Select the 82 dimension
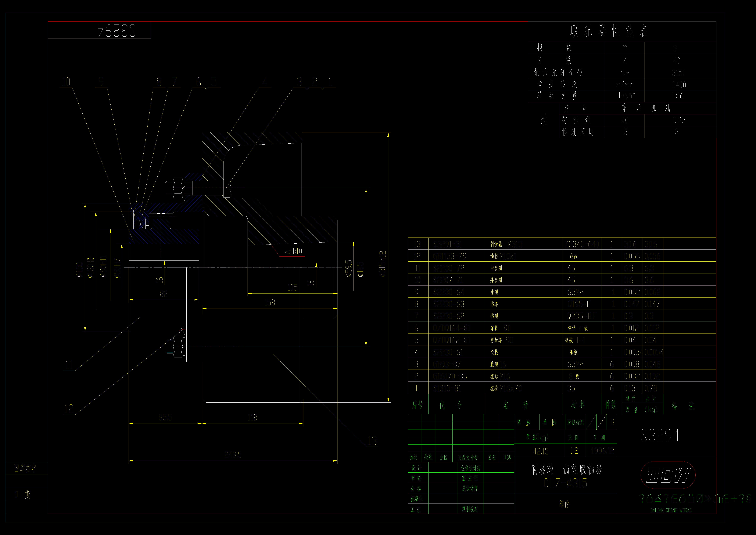756x535 pixels. coord(164,294)
